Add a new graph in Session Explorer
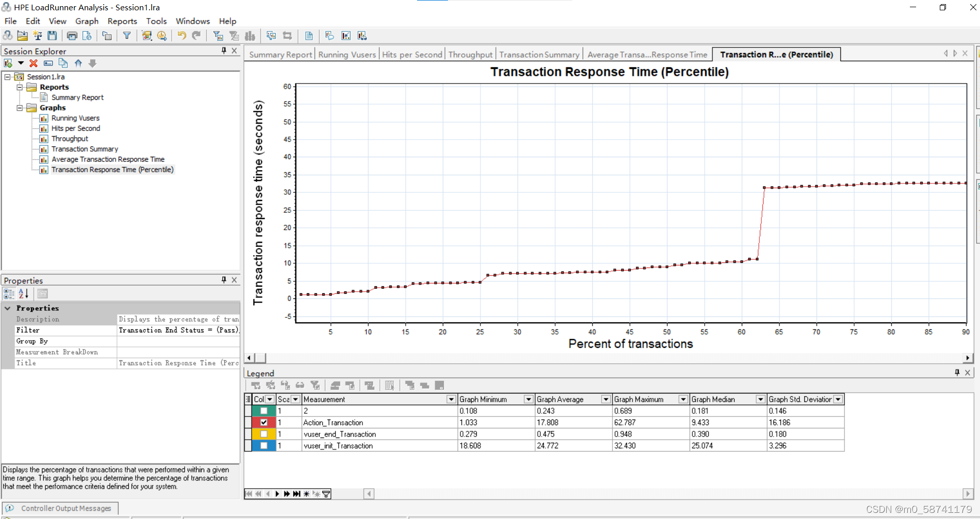The height and width of the screenshot is (519, 980). [x=8, y=63]
